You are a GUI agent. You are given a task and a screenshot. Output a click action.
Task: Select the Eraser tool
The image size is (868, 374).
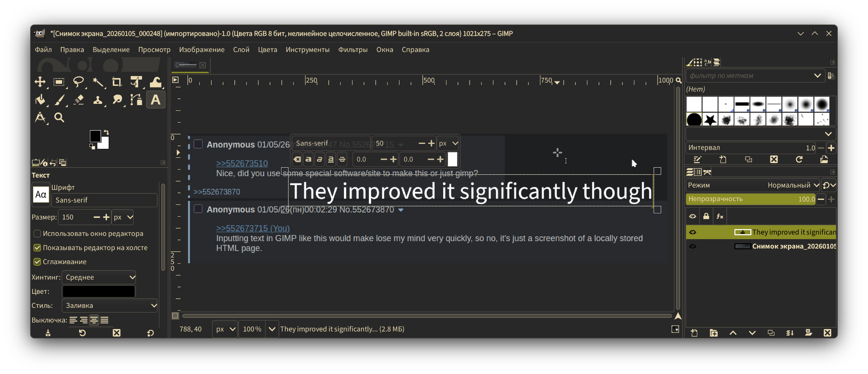click(x=78, y=100)
